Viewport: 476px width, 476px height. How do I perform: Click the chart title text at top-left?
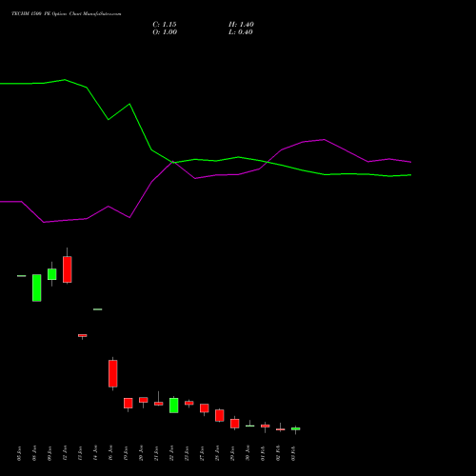click(67, 14)
